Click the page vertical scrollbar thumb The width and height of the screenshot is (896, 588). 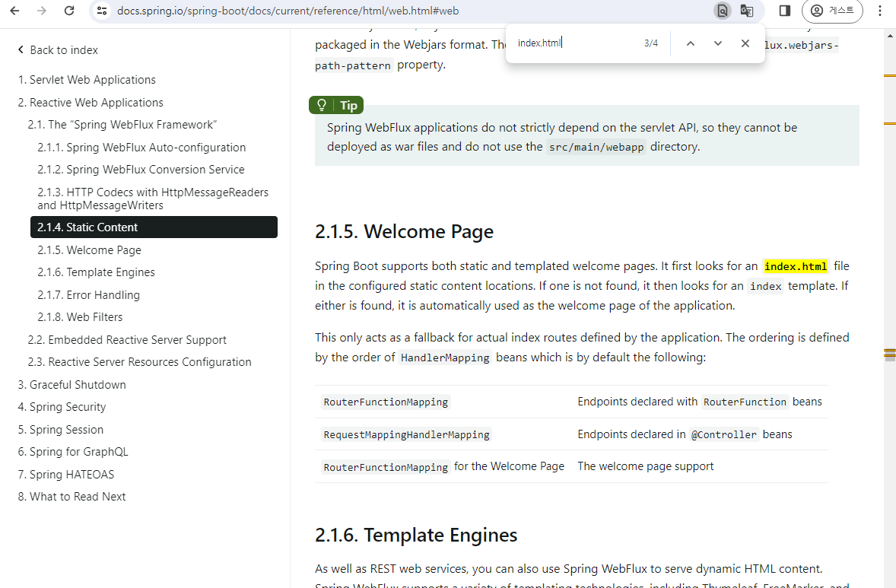(890, 354)
